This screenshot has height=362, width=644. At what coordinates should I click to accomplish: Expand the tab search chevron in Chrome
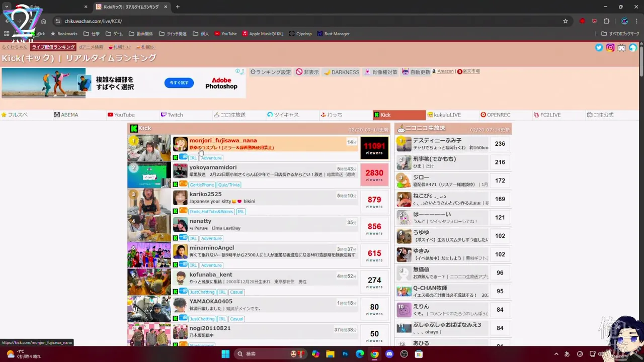pyautogui.click(x=7, y=7)
